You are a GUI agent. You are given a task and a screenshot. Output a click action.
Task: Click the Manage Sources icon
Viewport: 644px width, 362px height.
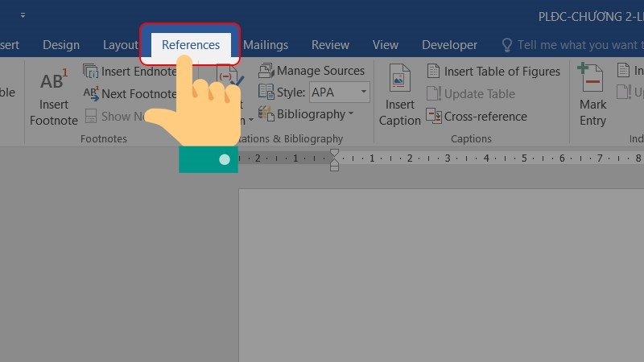pos(266,71)
